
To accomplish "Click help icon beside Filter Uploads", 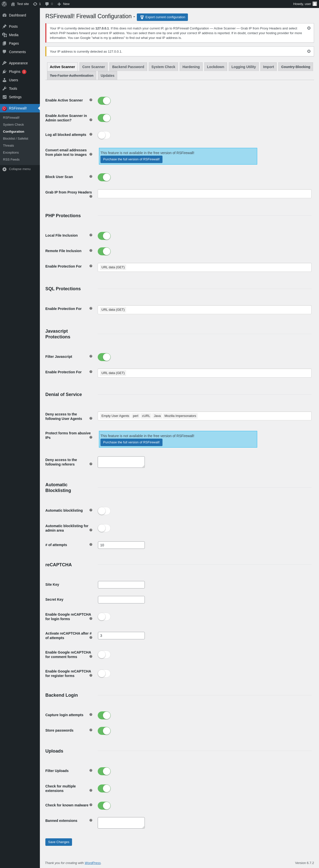I will click(x=91, y=770).
